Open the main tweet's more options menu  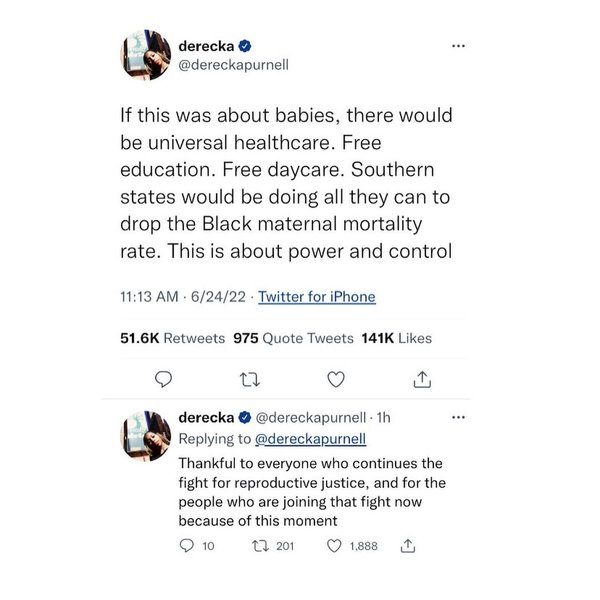point(459,47)
